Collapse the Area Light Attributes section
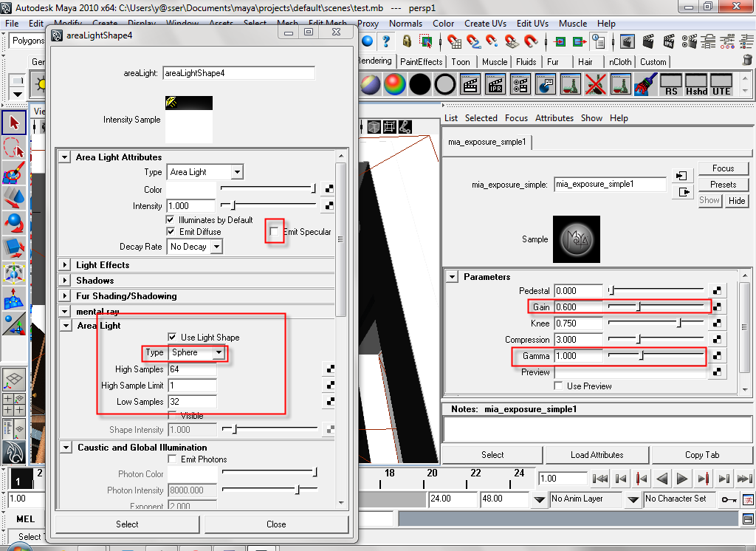 click(x=64, y=157)
